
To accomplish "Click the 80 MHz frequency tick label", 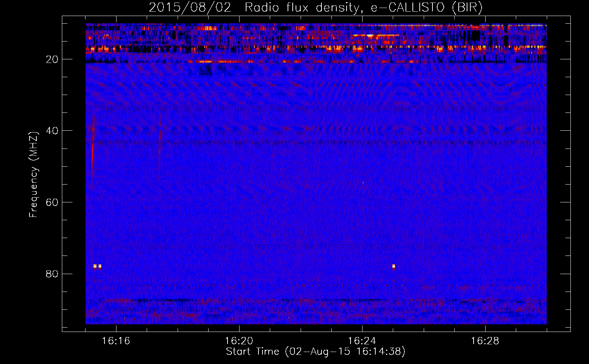I will pyautogui.click(x=52, y=274).
